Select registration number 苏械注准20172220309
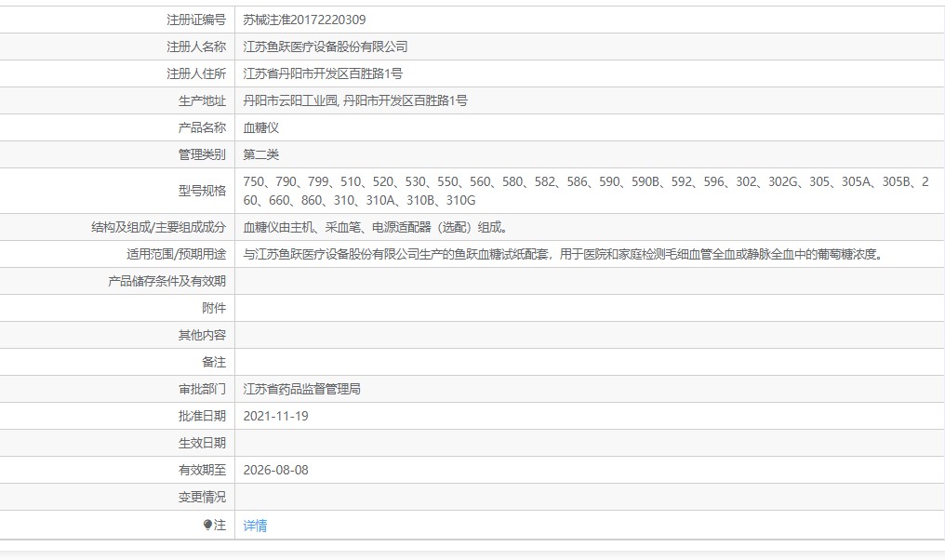This screenshot has height=560, width=945. [x=304, y=20]
